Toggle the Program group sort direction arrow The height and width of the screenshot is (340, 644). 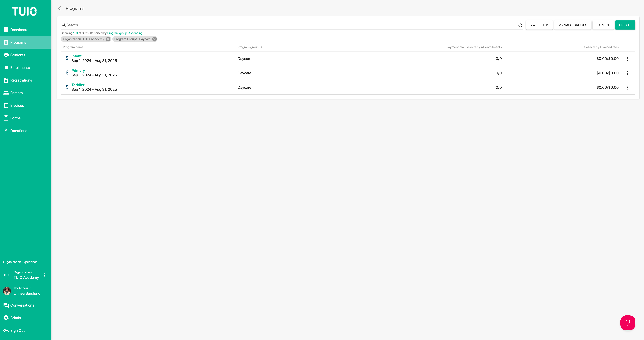pos(261,47)
